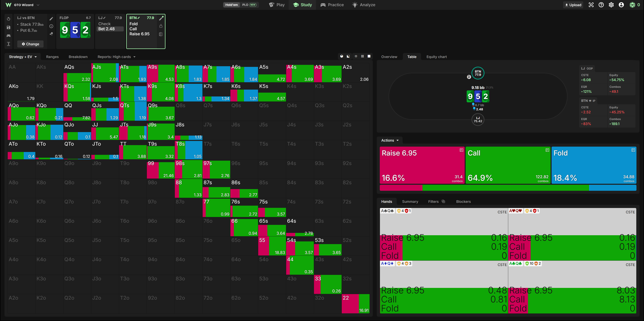Go to the Practice section
The image size is (644, 321).
click(332, 5)
